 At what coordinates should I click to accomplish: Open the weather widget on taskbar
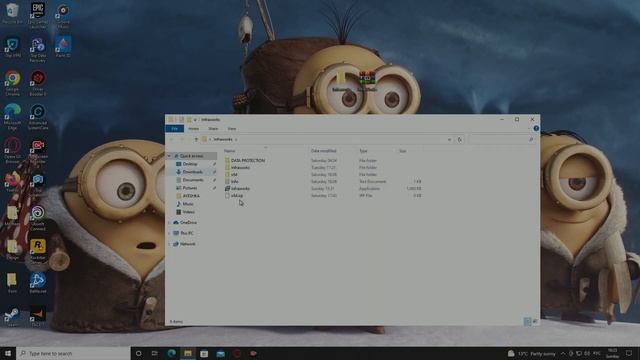click(531, 353)
